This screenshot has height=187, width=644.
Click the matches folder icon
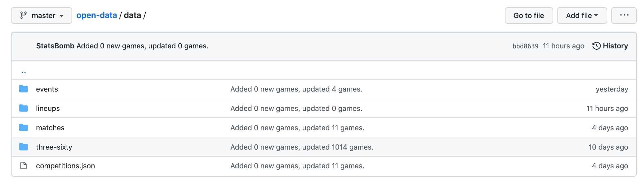24,128
